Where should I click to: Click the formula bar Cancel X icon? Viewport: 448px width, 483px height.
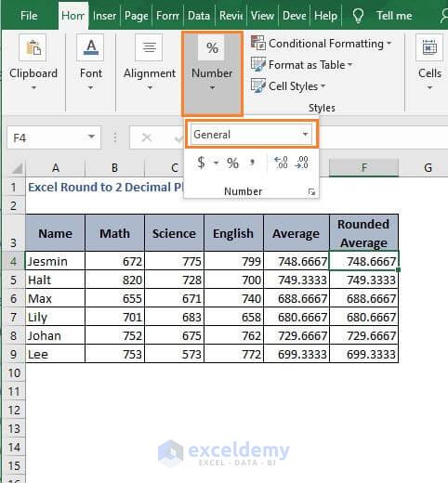pos(146,137)
